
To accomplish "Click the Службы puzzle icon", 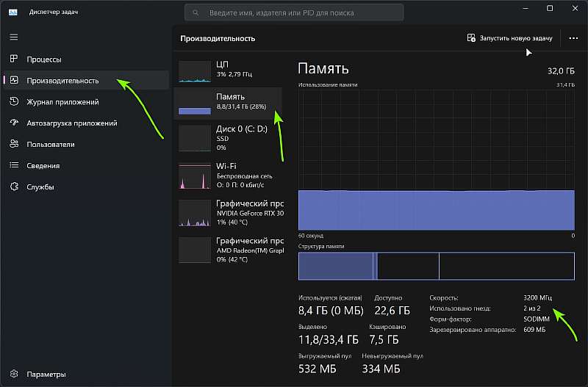I will (x=14, y=187).
